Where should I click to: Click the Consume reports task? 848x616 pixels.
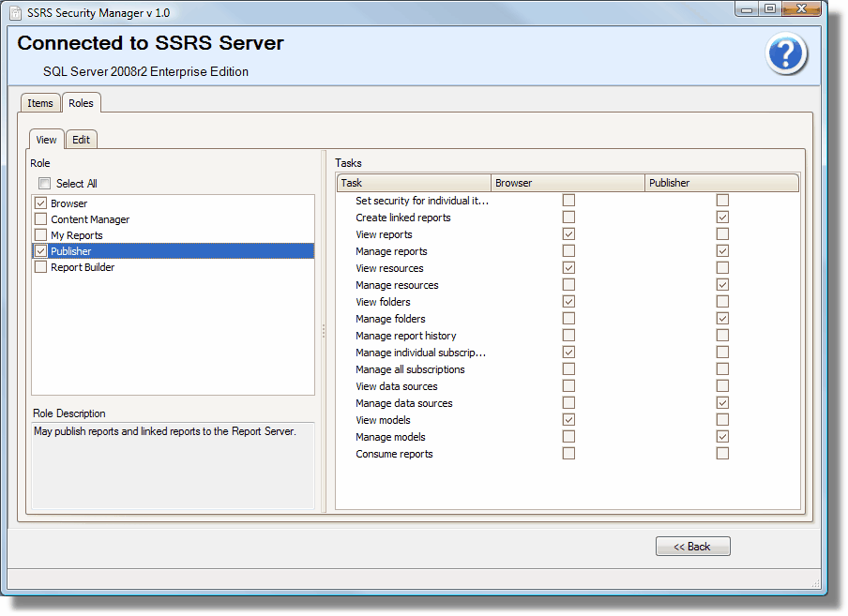point(394,454)
